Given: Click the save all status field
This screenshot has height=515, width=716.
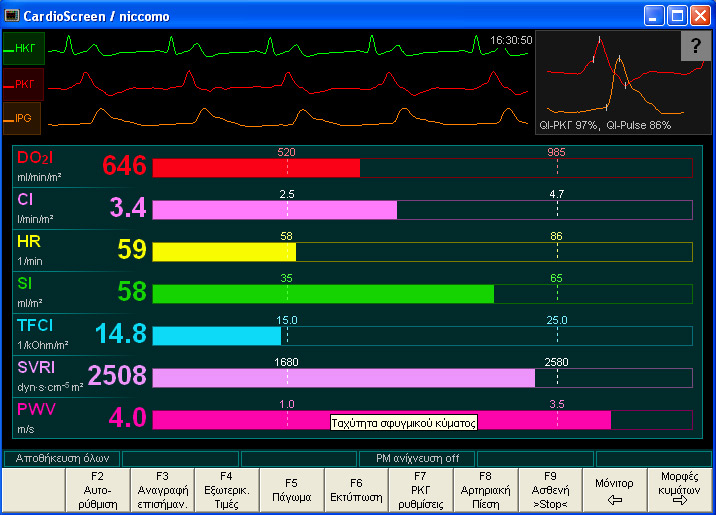Looking at the screenshot, I should point(62,459).
